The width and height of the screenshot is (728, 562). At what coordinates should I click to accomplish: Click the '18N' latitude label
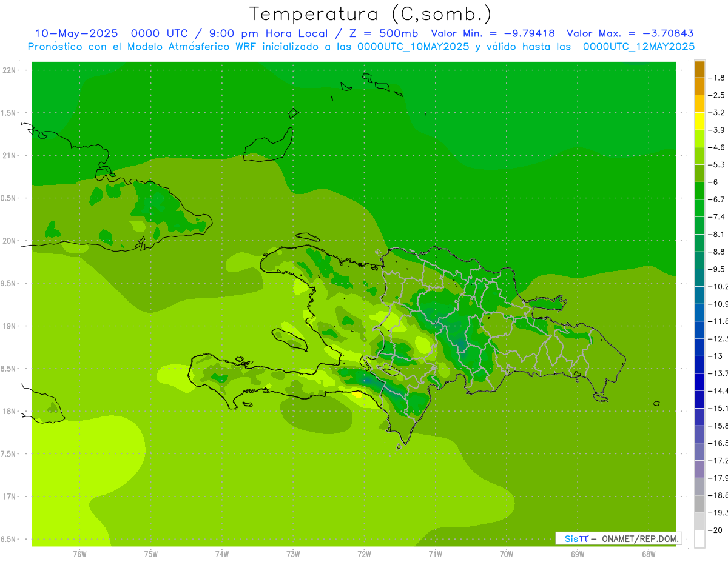[10, 411]
